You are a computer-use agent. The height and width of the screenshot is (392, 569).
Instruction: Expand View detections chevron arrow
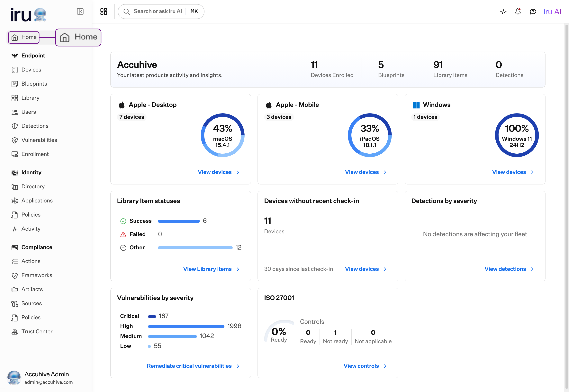pos(532,269)
